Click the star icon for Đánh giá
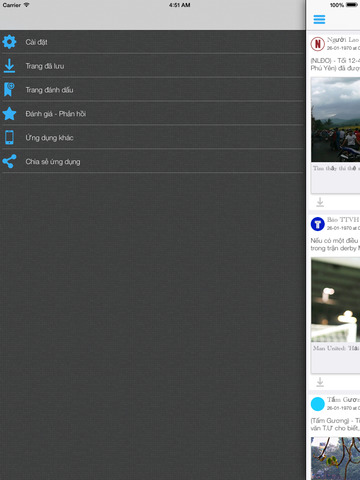The width and height of the screenshot is (360, 480). pyautogui.click(x=9, y=114)
